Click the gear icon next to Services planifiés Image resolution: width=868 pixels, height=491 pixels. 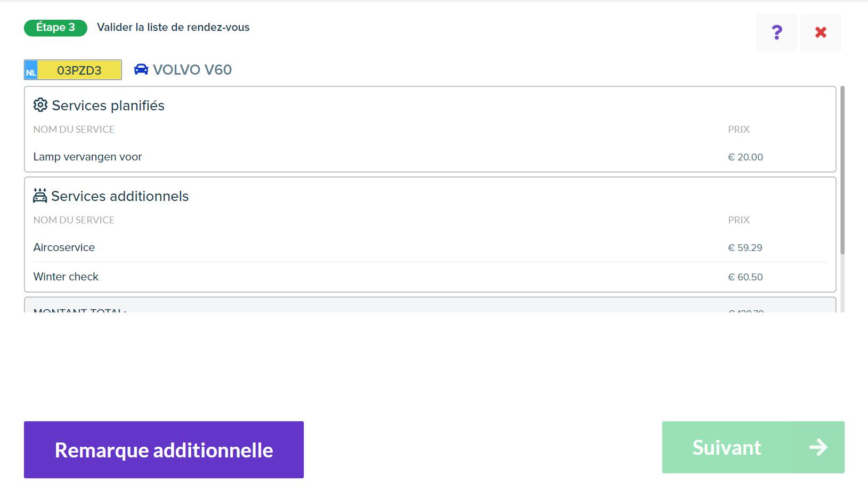click(x=40, y=105)
